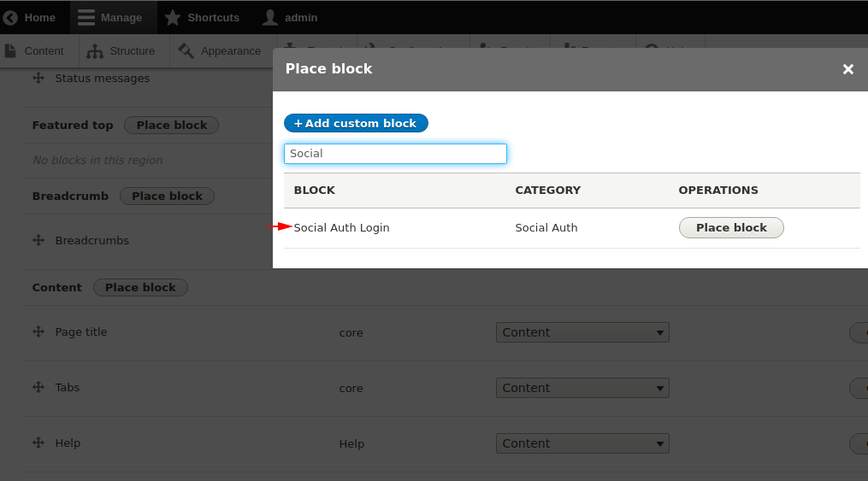Image resolution: width=868 pixels, height=481 pixels.
Task: Open region dropdown for Help block
Action: point(582,443)
